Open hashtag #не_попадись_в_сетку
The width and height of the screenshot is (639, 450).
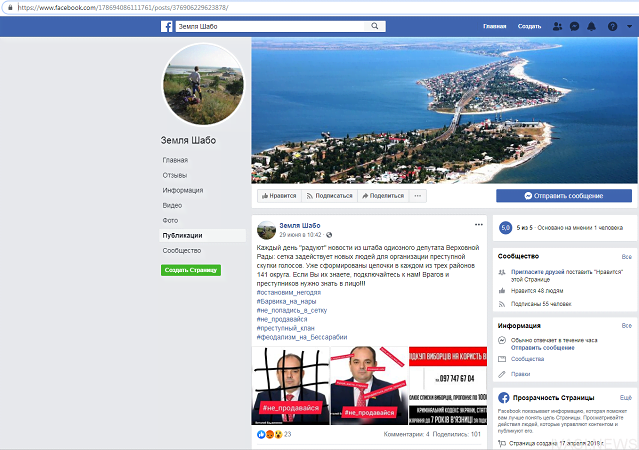point(292,311)
